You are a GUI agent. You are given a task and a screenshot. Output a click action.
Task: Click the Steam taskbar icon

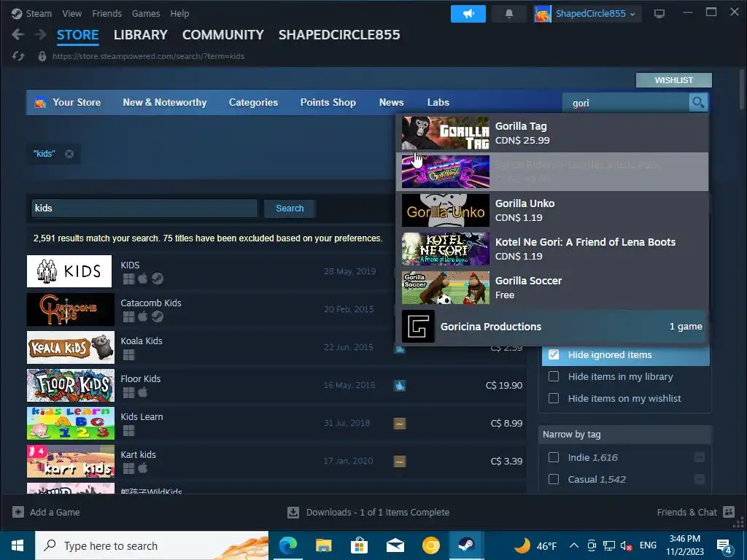[466, 545]
